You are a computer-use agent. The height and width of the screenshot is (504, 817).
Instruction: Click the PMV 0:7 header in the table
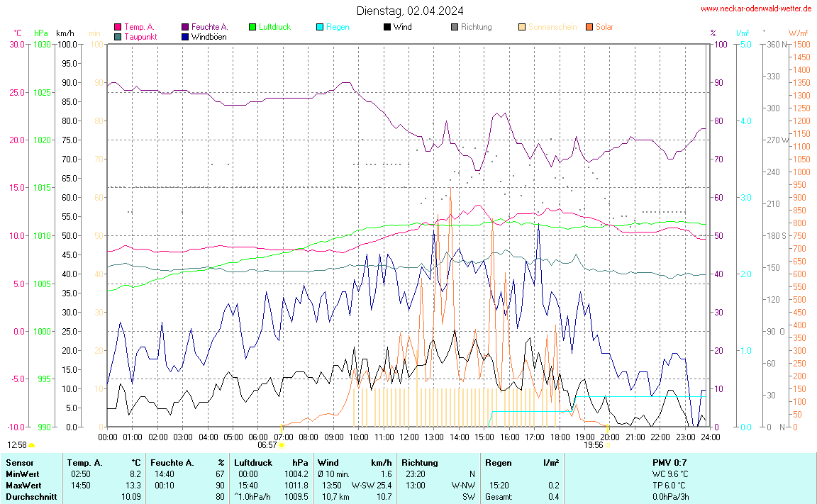pos(669,463)
